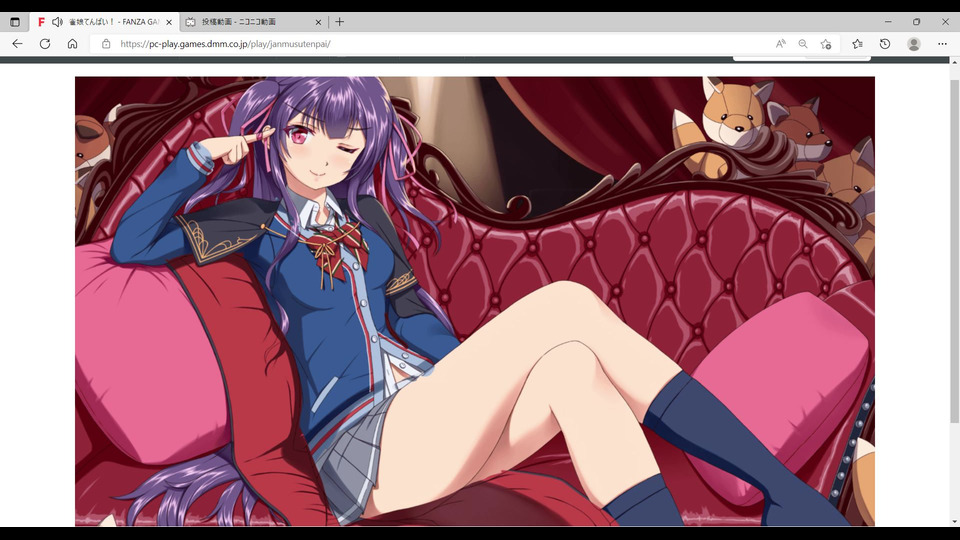Open the zoom control icon
Viewport: 960px width, 540px height.
(x=803, y=44)
